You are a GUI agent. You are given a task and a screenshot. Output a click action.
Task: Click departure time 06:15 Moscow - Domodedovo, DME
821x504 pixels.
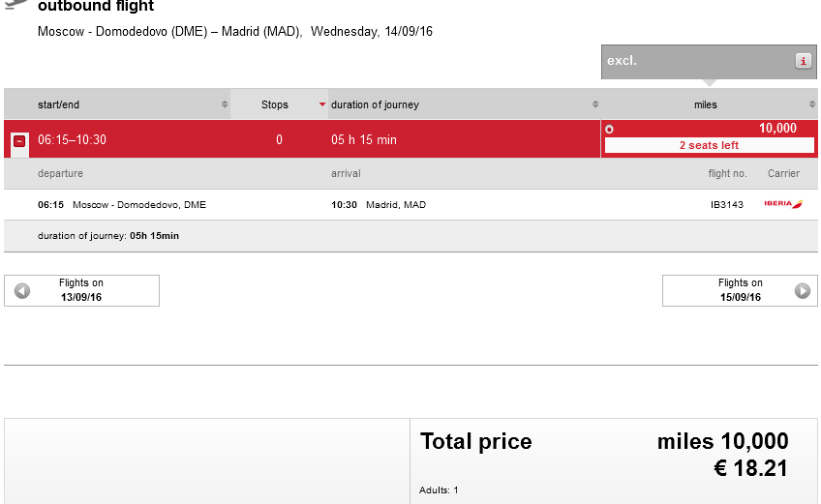122,205
